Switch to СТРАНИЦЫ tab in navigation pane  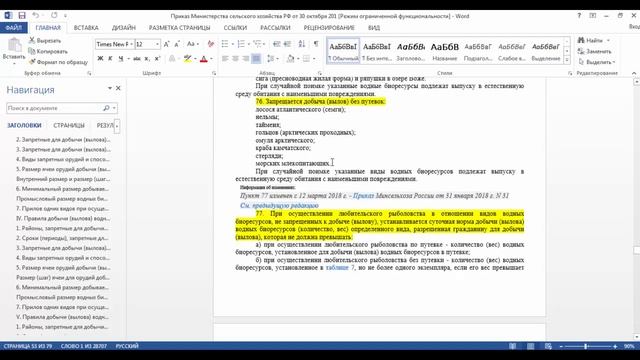69,125
